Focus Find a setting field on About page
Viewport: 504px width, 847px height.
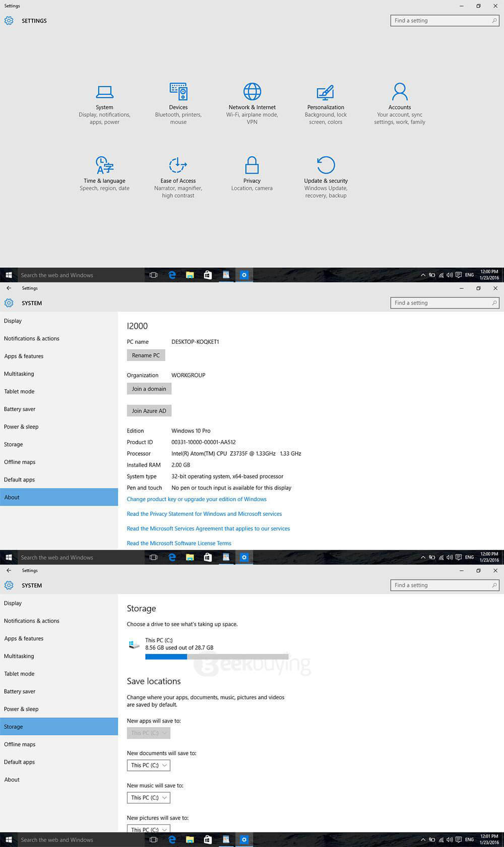(x=445, y=303)
